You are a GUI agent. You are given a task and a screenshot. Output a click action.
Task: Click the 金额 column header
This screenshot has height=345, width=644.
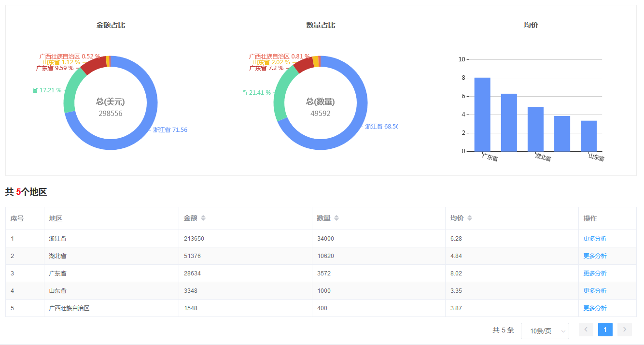[191, 218]
